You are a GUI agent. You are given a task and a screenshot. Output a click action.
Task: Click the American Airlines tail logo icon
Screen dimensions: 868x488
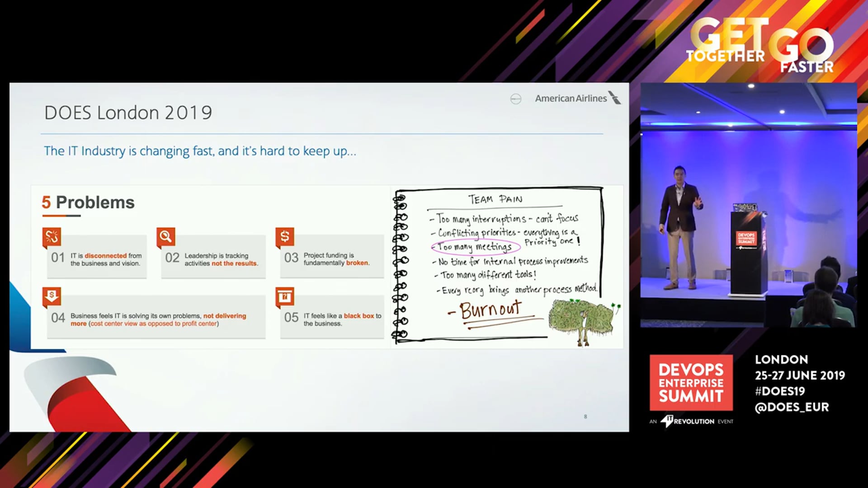coord(615,98)
